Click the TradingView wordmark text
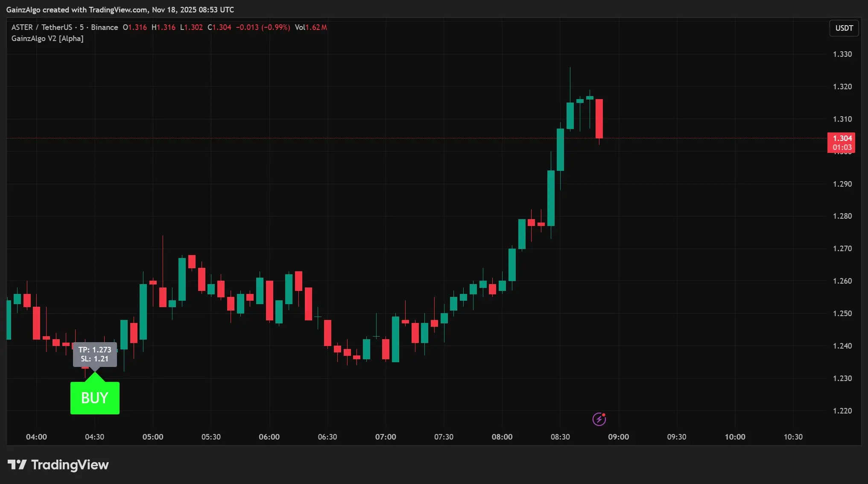Image resolution: width=868 pixels, height=484 pixels. click(70, 465)
